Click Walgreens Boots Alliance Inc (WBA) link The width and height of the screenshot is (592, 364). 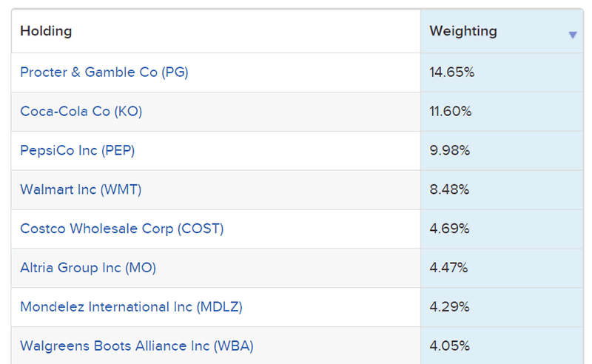tap(137, 346)
